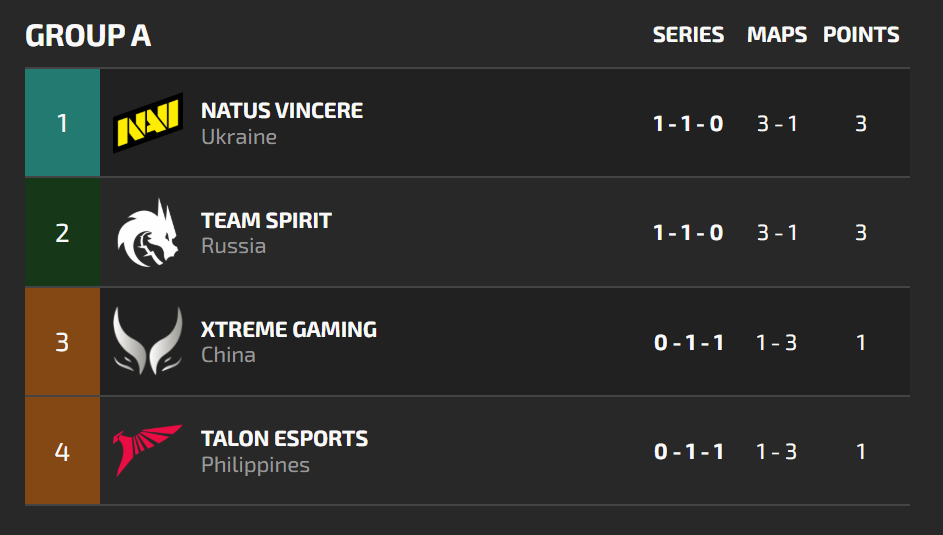Open the TEAM SPIRIT team link
This screenshot has height=535, width=943.
click(266, 220)
